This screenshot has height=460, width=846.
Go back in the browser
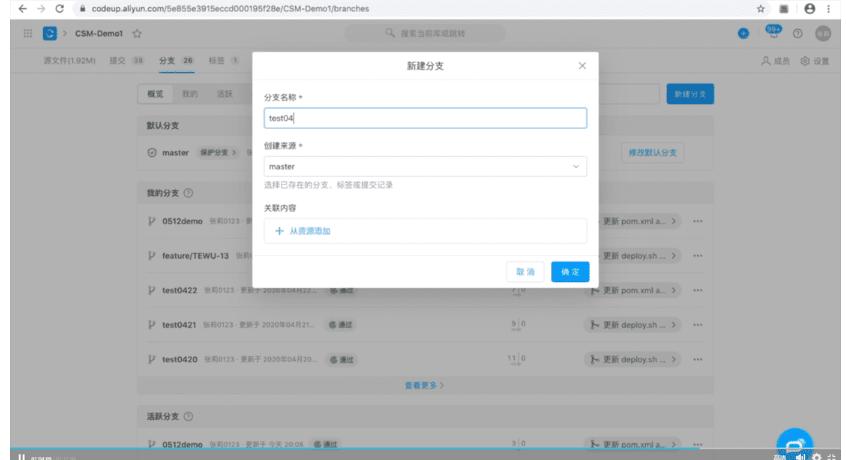pos(22,9)
